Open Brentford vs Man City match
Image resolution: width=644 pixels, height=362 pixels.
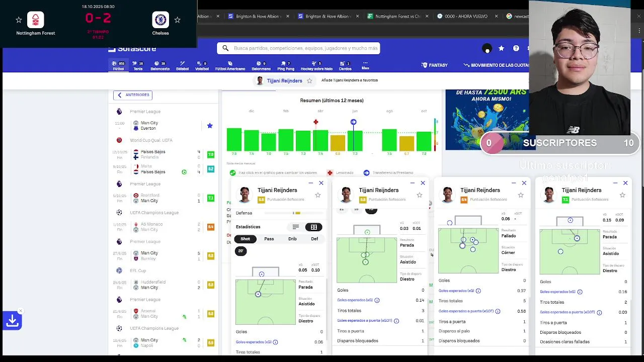(x=164, y=198)
